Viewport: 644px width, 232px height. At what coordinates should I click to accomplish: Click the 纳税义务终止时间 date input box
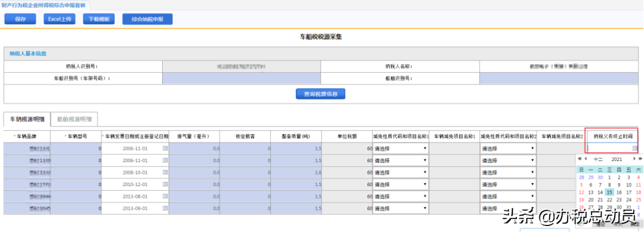point(613,149)
